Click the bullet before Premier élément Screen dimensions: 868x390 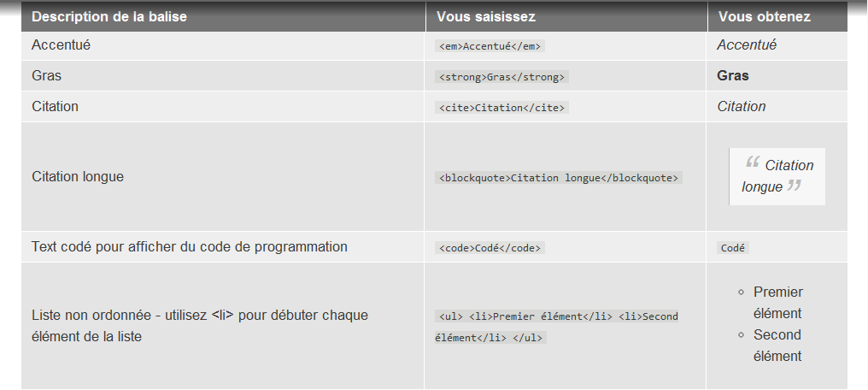point(742,292)
